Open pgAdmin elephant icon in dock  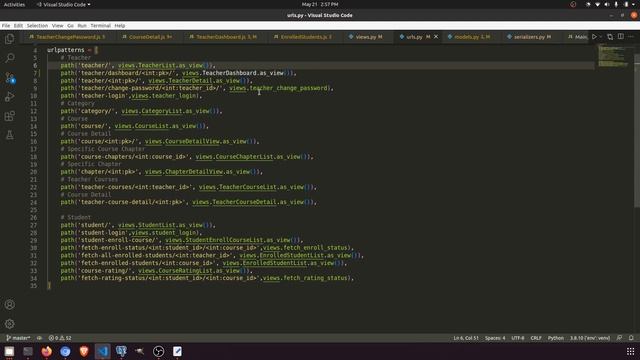click(x=121, y=351)
